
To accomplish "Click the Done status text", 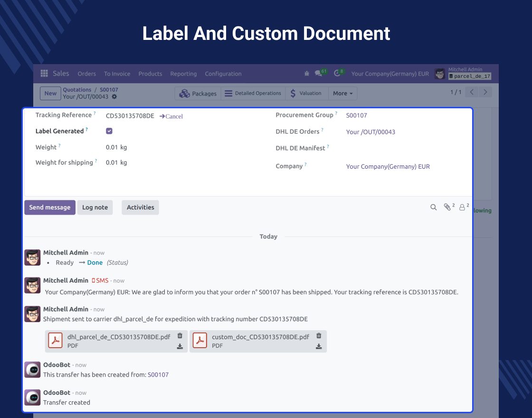I will tap(95, 263).
